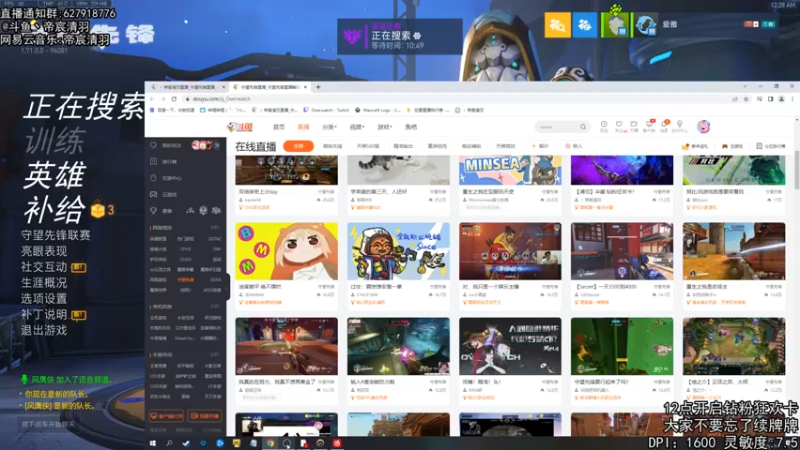Screen dimensions: 800x450
Task: Collapse the Douyu sidebar with arrow handle
Action: click(x=228, y=288)
